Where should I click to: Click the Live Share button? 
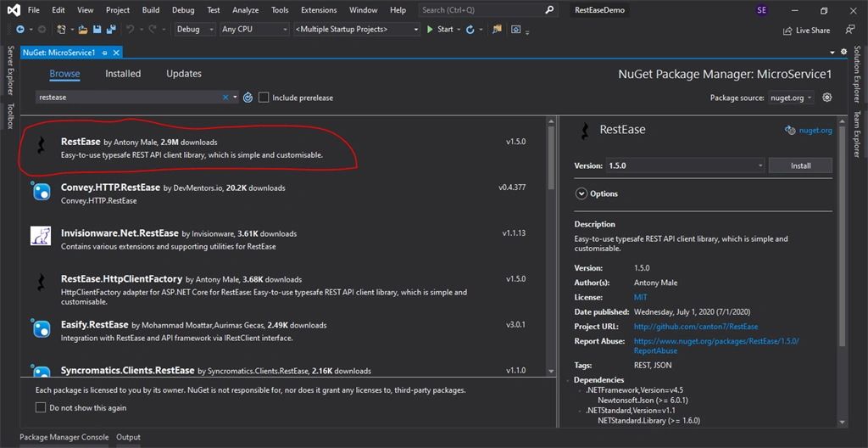coord(806,31)
